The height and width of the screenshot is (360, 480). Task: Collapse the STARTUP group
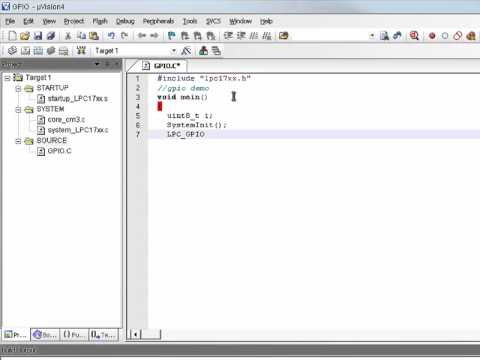pos(18,88)
